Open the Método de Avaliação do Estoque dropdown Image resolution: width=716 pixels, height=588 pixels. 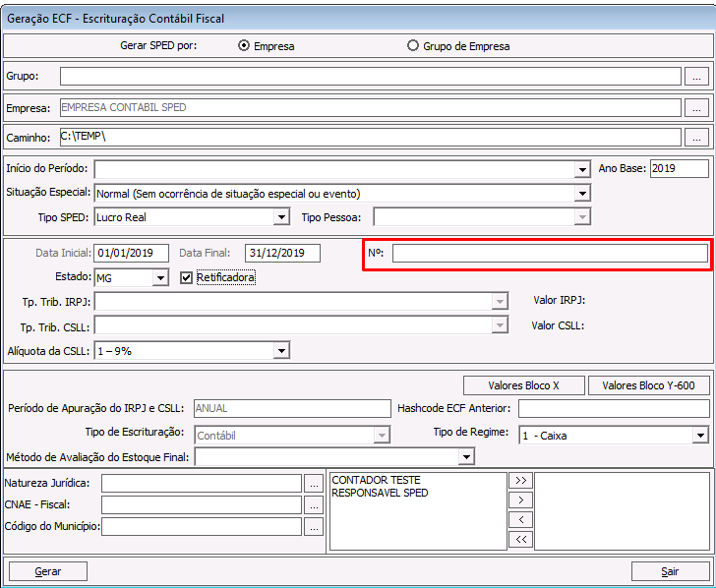click(466, 457)
